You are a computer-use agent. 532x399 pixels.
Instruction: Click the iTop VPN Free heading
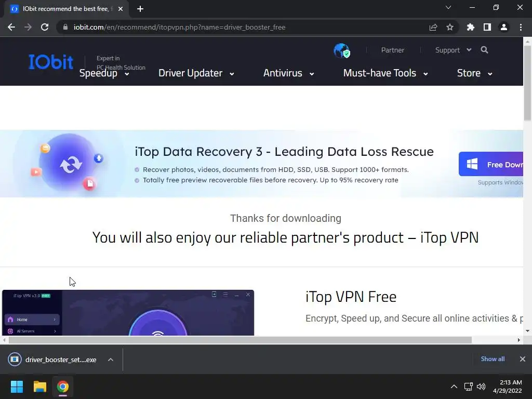tap(351, 297)
